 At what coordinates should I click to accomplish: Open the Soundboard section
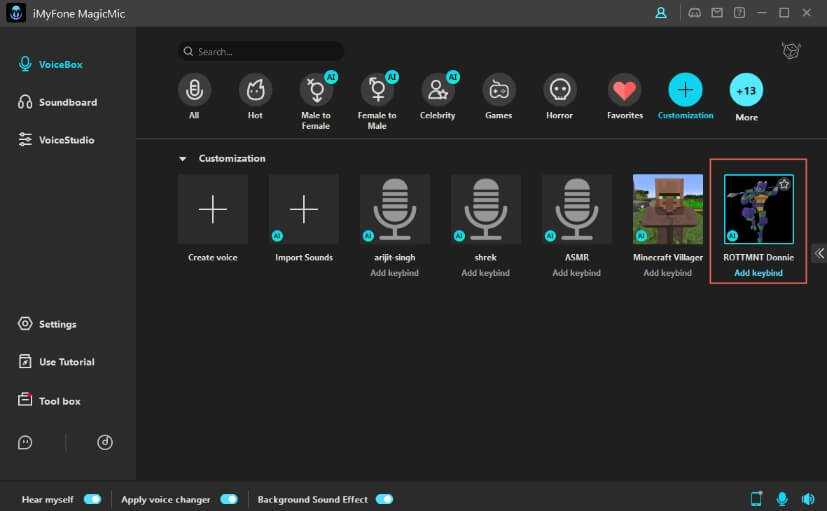57,102
